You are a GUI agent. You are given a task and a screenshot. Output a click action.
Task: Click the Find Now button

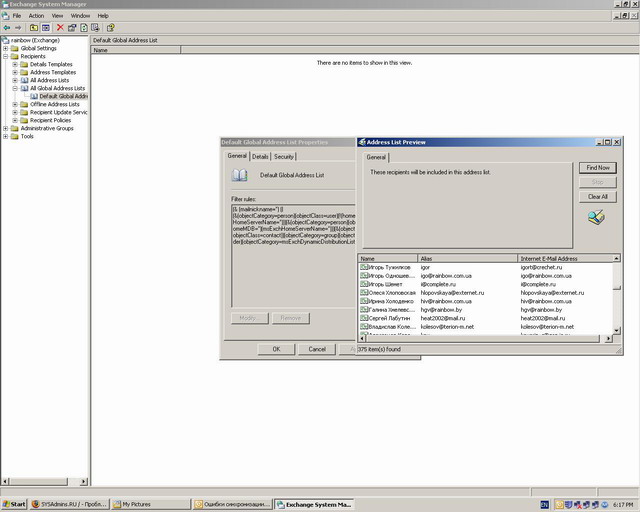click(x=598, y=168)
